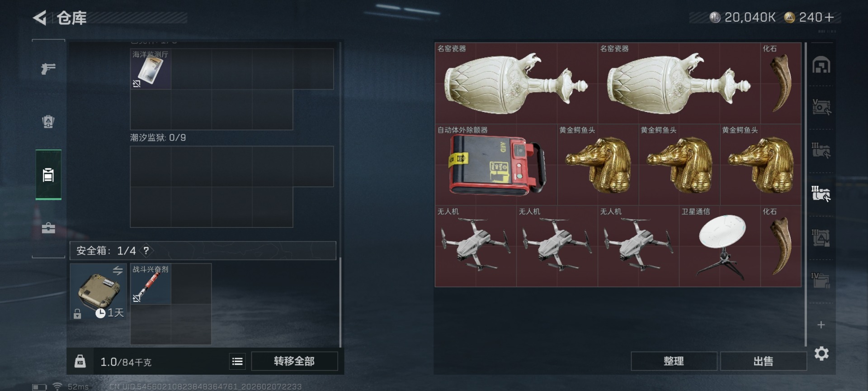Toggle the weight lock KG icon

pyautogui.click(x=80, y=361)
